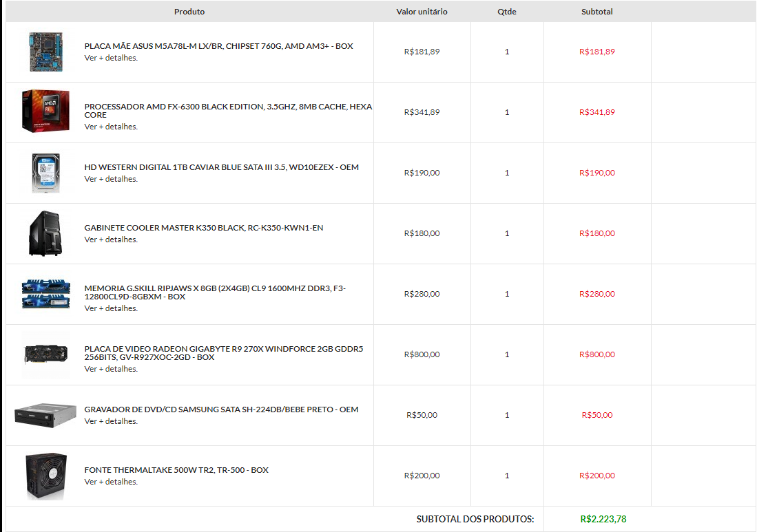757x532 pixels.
Task: Click the SUBTOTAL DOS PRODUTOS label
Action: coord(475,520)
